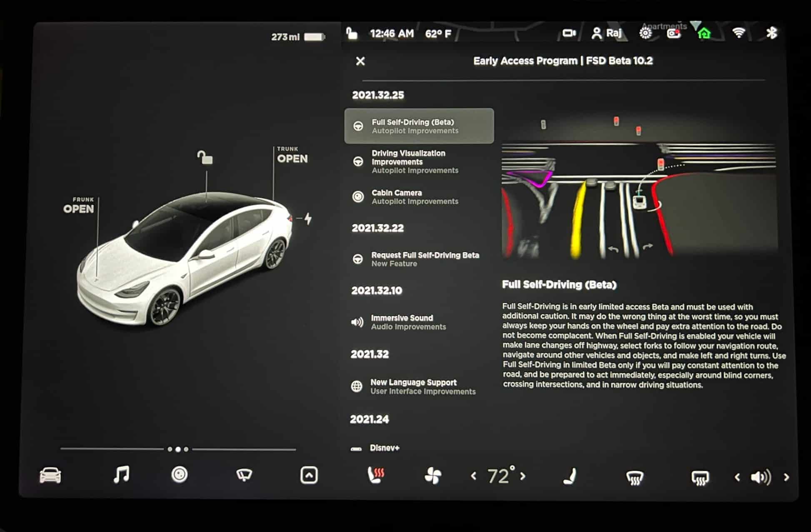Toggle the driver seat heater
This screenshot has width=811, height=532.
(376, 475)
